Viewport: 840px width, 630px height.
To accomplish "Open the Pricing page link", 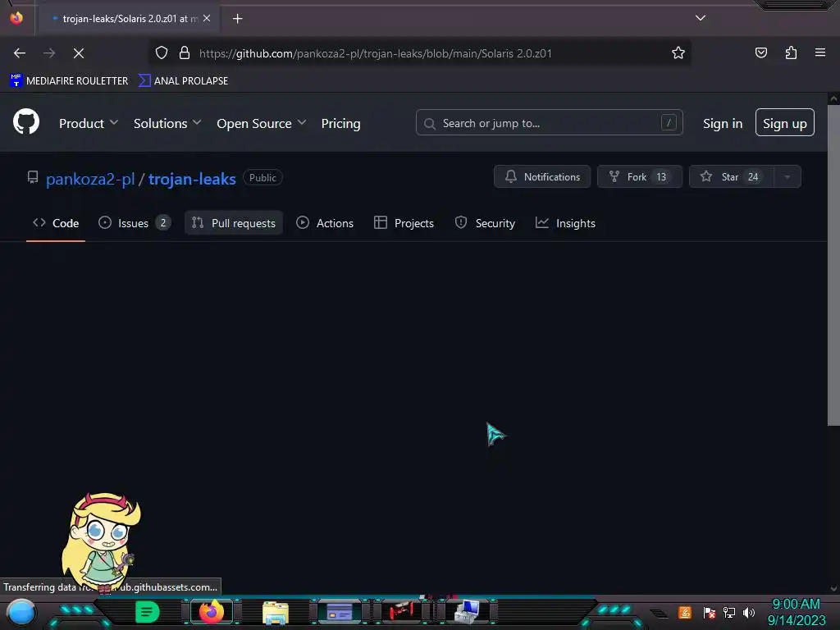I will click(x=340, y=123).
